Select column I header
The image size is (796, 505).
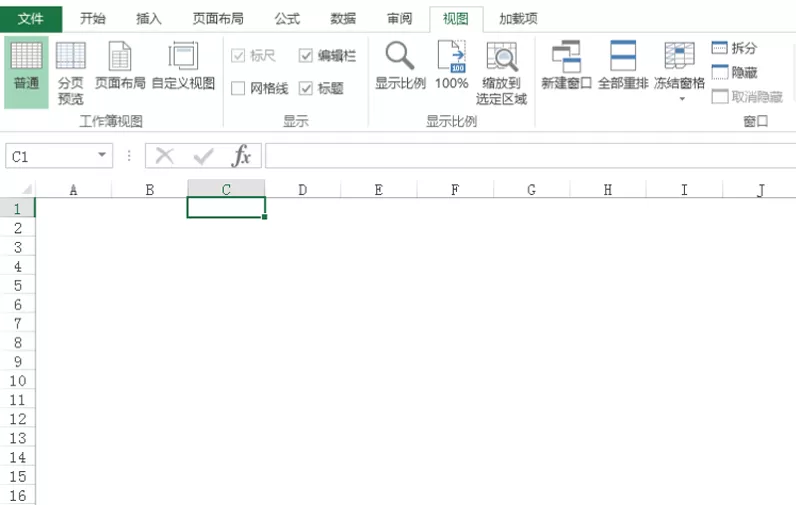684,189
